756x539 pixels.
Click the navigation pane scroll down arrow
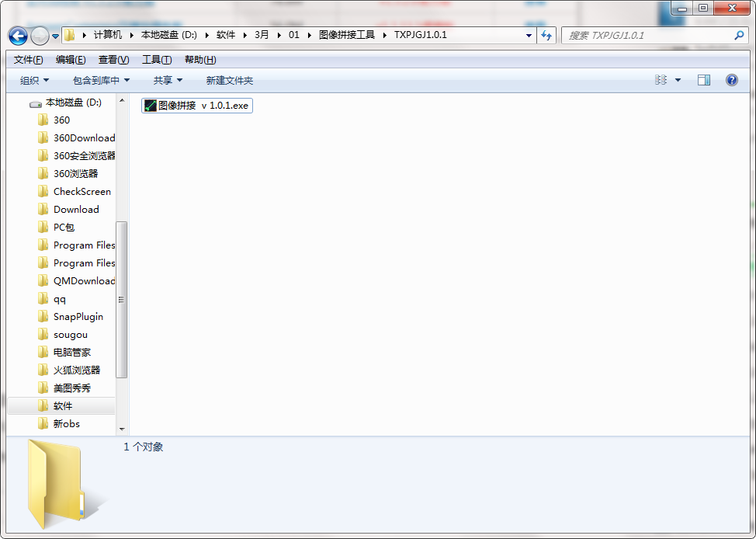tap(122, 429)
